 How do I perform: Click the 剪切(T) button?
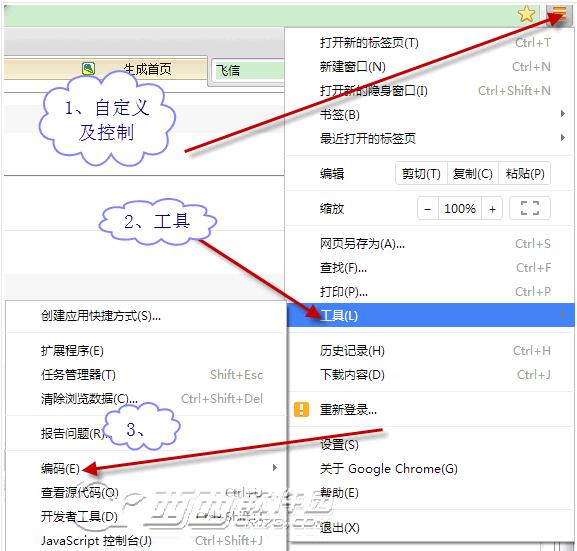[x=421, y=173]
